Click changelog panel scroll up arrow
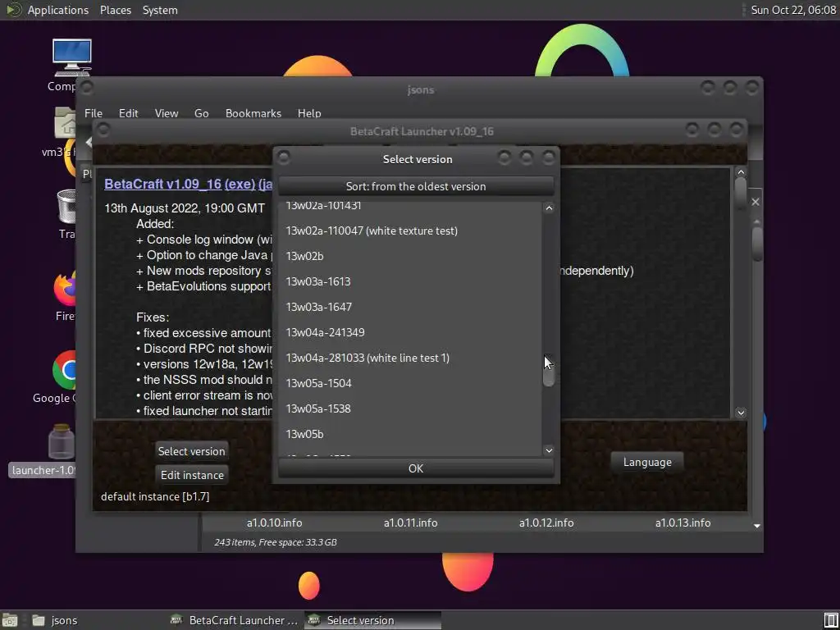 click(741, 172)
